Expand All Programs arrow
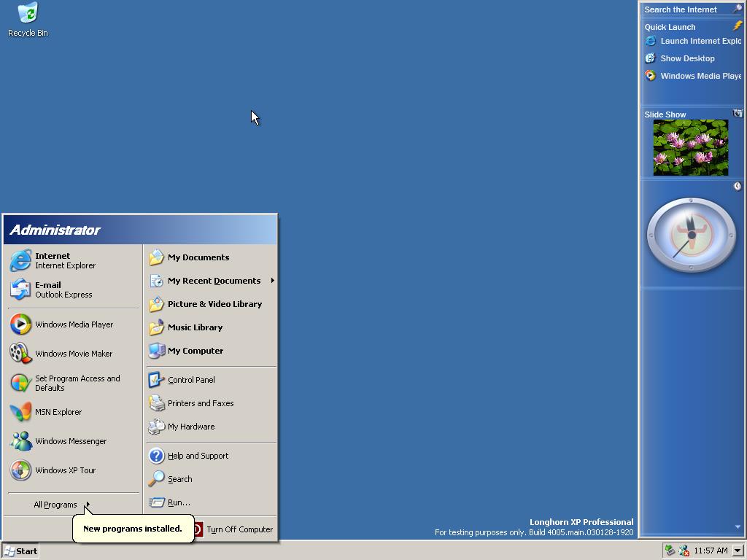Screen dimensions: 747x560 [x=88, y=505]
